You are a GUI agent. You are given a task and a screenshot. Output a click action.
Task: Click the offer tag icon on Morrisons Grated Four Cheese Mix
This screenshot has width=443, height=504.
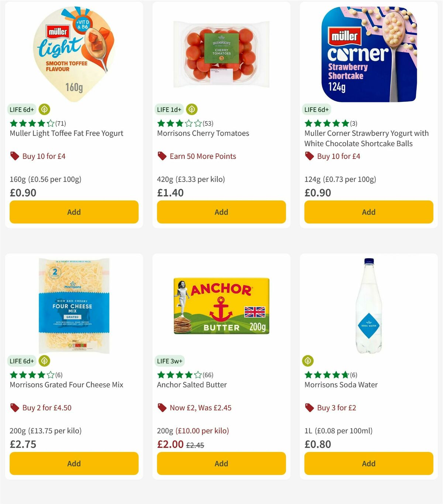(15, 407)
